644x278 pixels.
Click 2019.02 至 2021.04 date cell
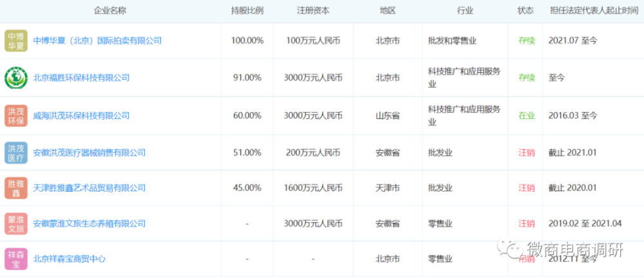[585, 224]
